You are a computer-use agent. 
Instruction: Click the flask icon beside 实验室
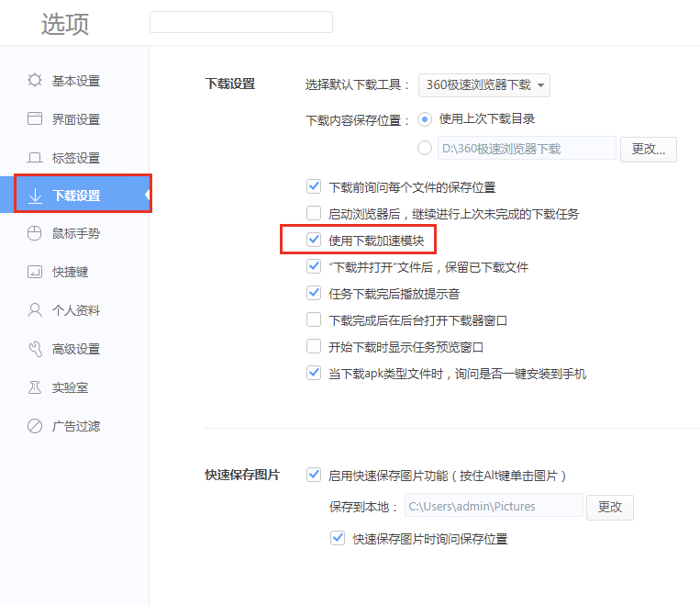35,387
